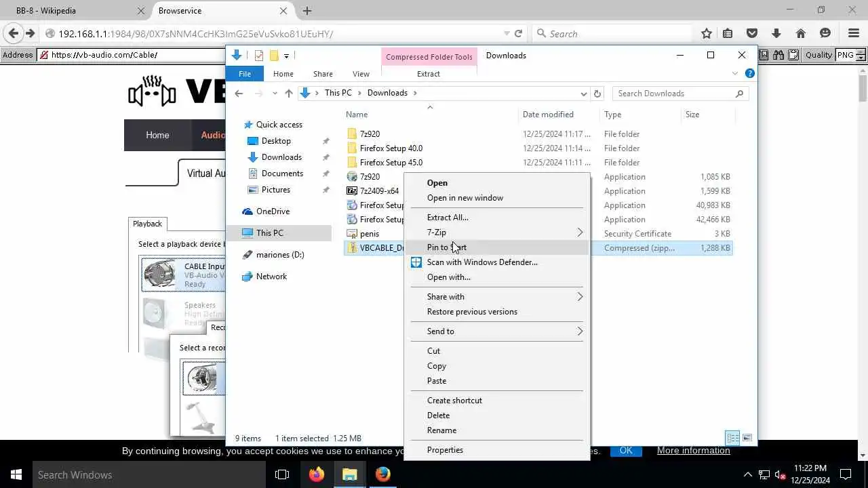Viewport: 868px width, 488px height.
Task: Click the Search Windows taskbar box
Action: point(149,474)
